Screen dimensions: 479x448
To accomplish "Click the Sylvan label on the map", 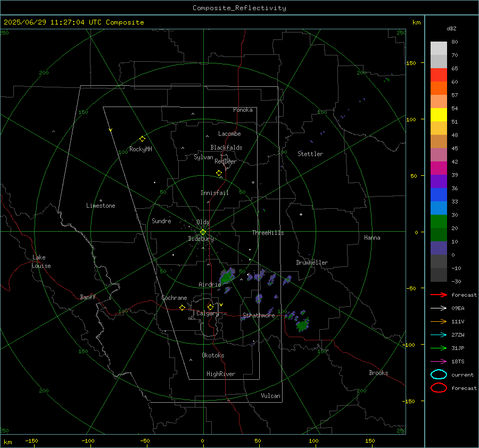I will pos(203,157).
